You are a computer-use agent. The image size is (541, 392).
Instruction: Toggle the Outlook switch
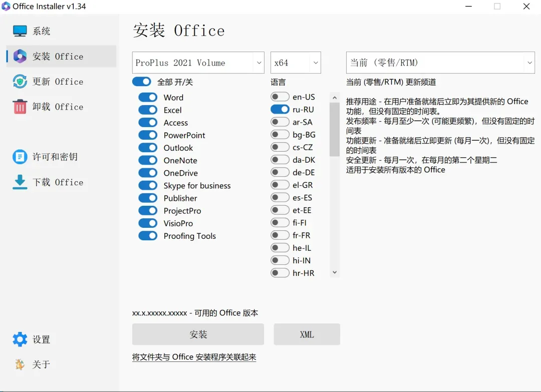tap(148, 148)
